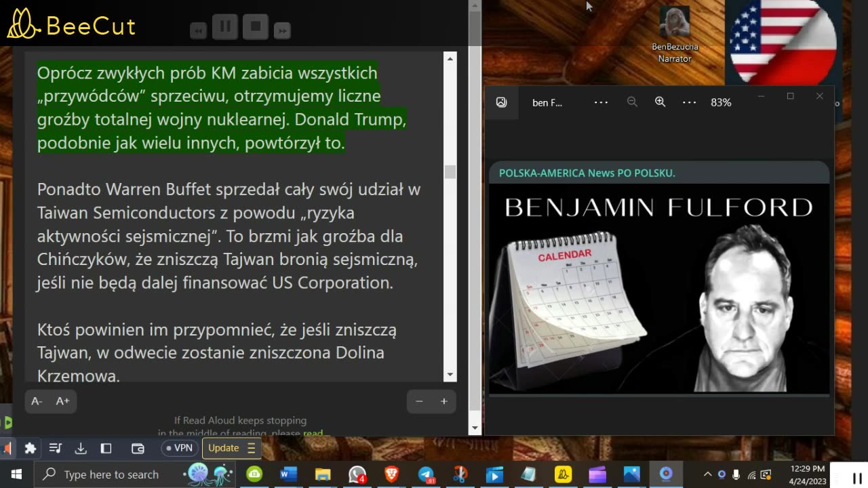The width and height of the screenshot is (868, 488).
Task: Click the Benjamin Fulford image in Photos viewer
Action: pos(659,278)
